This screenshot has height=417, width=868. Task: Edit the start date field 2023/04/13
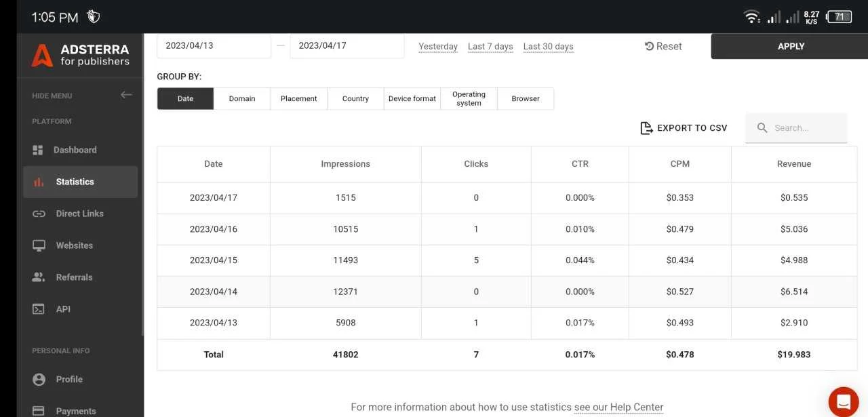[214, 45]
